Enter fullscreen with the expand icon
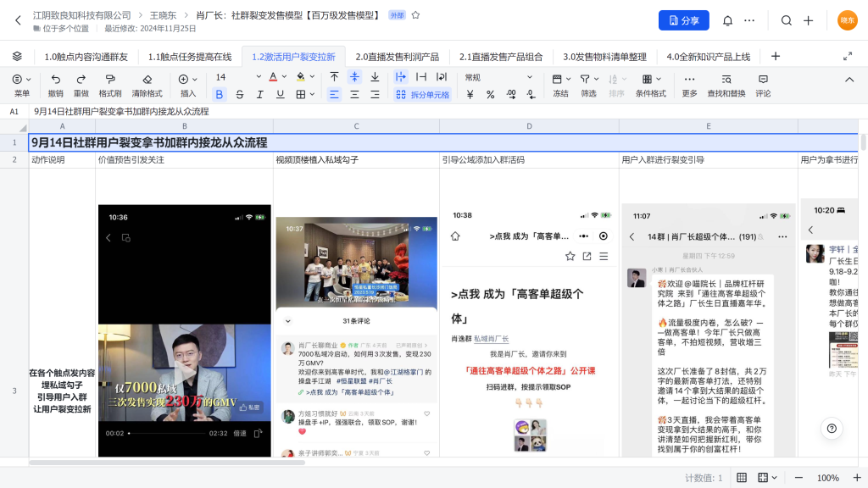 pyautogui.click(x=848, y=57)
